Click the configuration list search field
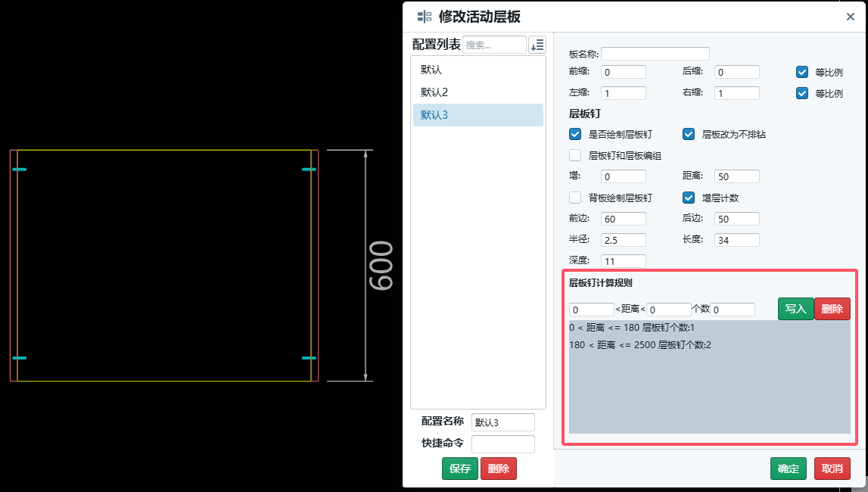Image resolution: width=868 pixels, height=492 pixels. 494,45
